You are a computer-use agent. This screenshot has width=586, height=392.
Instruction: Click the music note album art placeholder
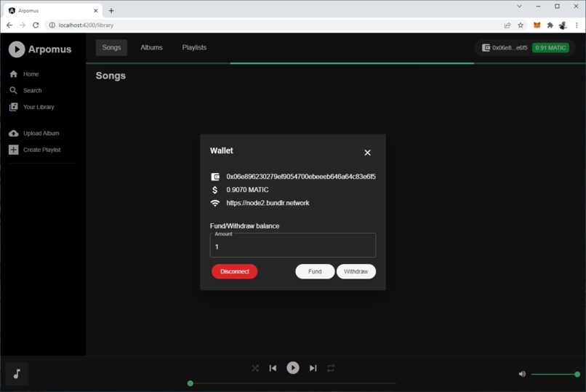pos(17,374)
